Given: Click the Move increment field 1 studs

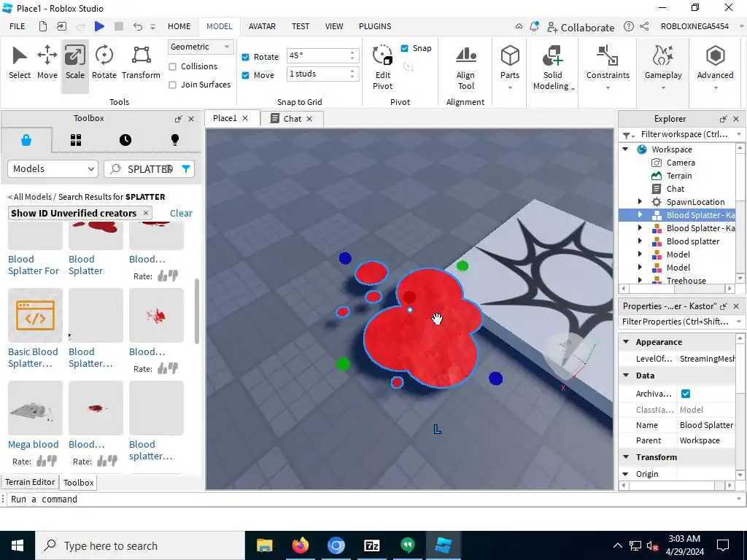Looking at the screenshot, I should tap(317, 74).
